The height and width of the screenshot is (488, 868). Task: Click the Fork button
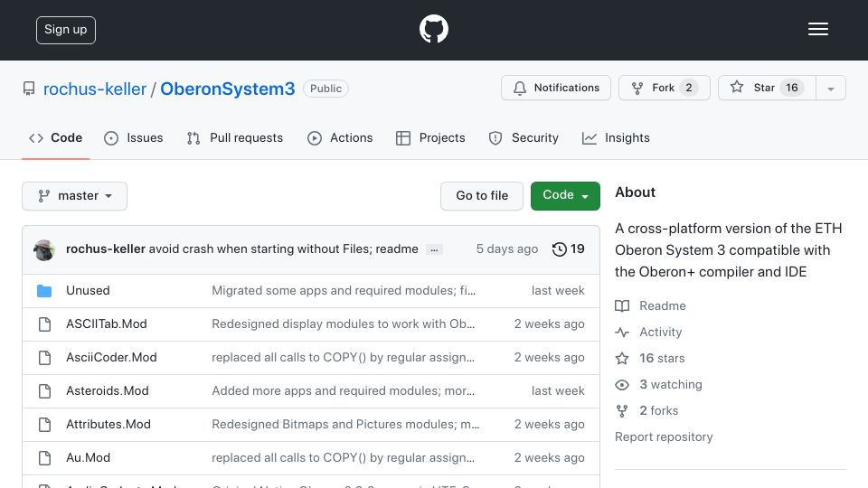pos(665,88)
